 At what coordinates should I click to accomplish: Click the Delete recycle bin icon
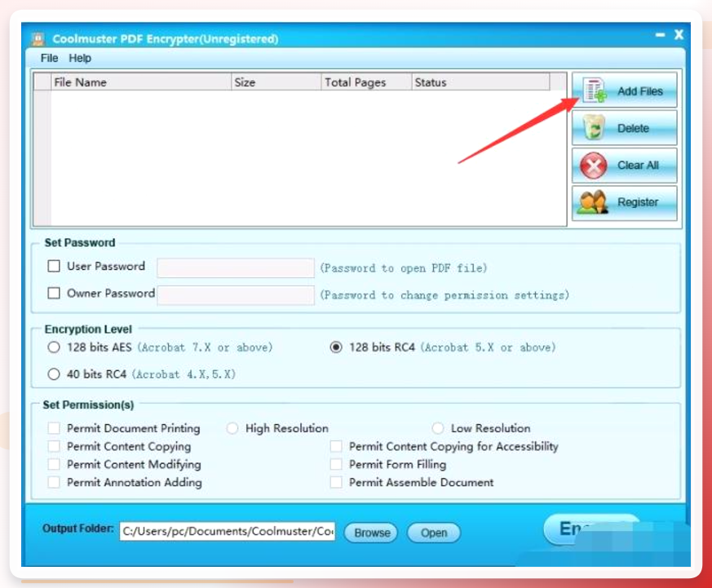595,127
